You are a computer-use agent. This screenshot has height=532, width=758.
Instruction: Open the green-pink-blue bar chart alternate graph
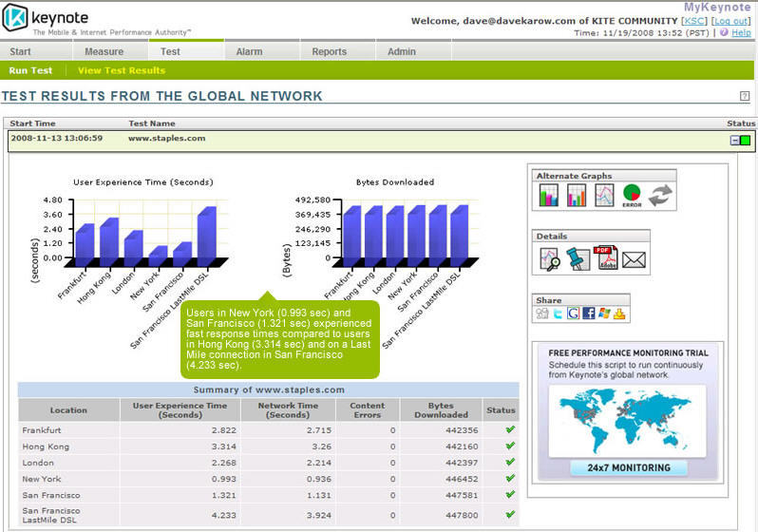[549, 196]
